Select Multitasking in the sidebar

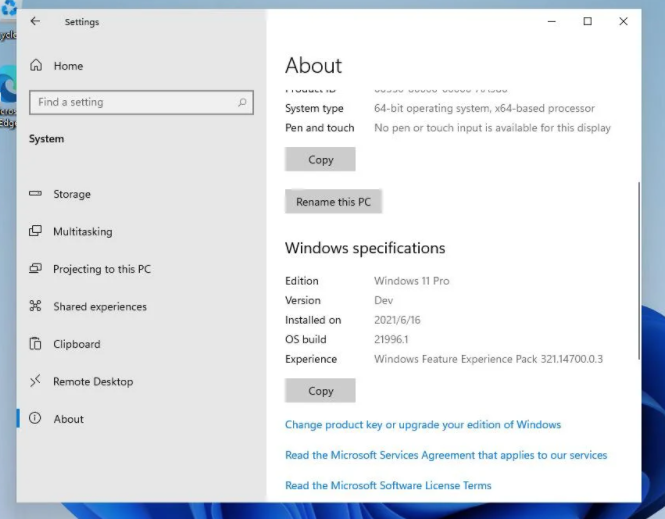[82, 232]
